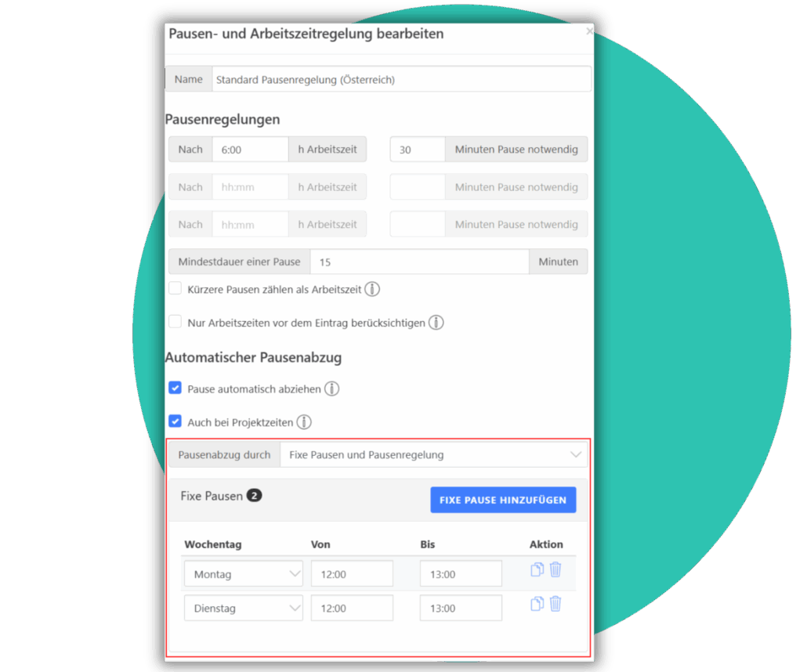Image resolution: width=807 pixels, height=672 pixels.
Task: Copy the Dienstag fixed pause row
Action: [x=537, y=604]
